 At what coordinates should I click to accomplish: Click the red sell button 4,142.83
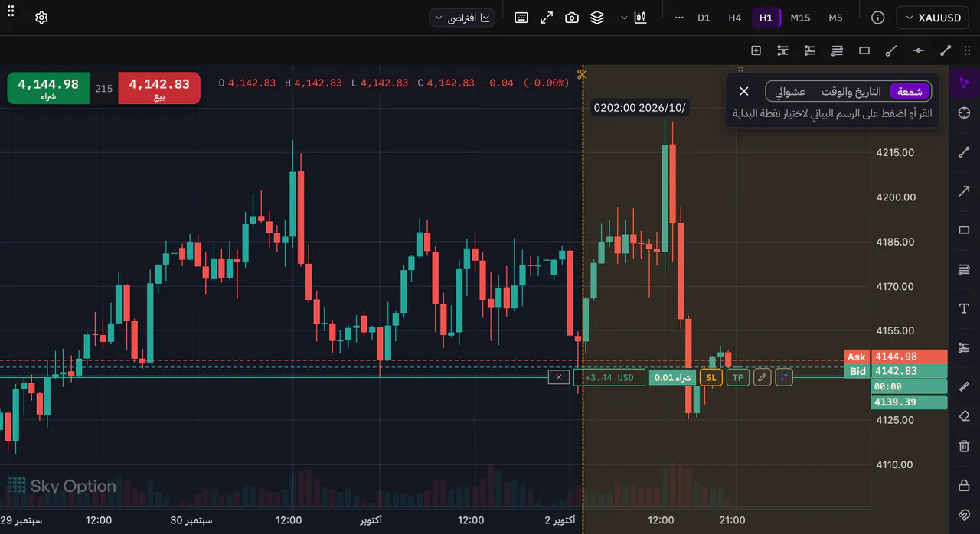coord(159,88)
